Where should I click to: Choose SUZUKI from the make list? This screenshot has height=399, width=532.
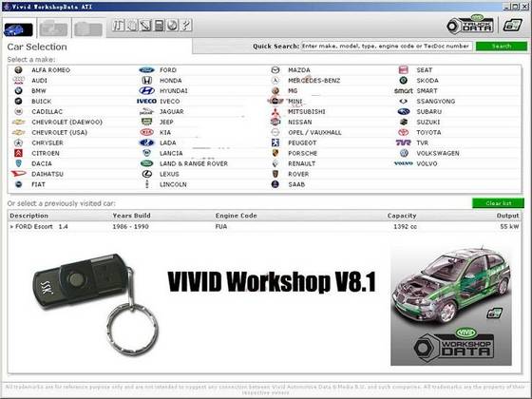(428, 122)
